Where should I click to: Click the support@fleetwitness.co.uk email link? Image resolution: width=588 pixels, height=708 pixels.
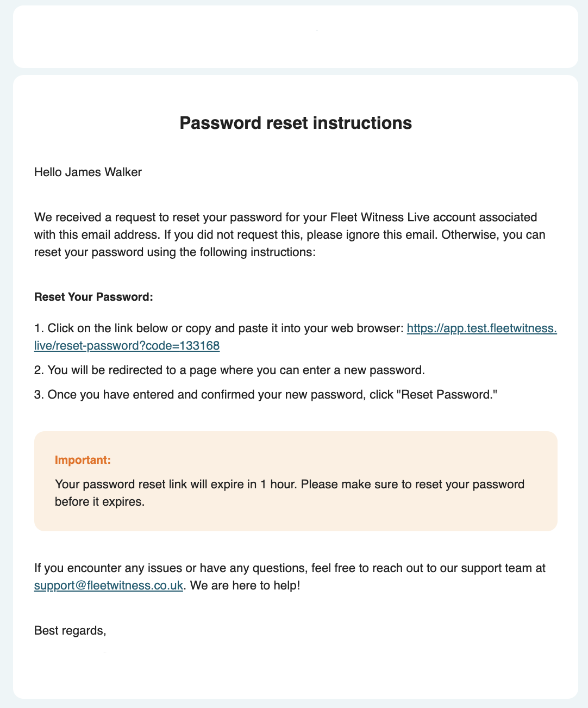tap(108, 586)
